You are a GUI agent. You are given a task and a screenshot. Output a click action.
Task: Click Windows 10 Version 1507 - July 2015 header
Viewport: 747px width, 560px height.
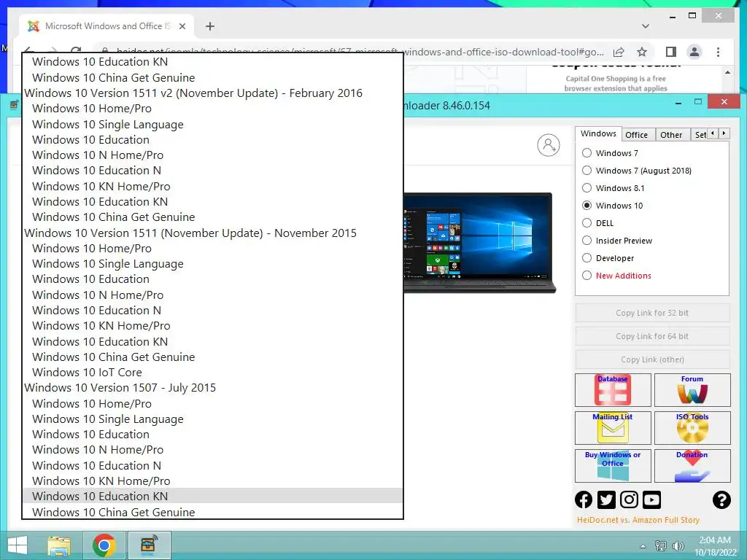point(212,388)
